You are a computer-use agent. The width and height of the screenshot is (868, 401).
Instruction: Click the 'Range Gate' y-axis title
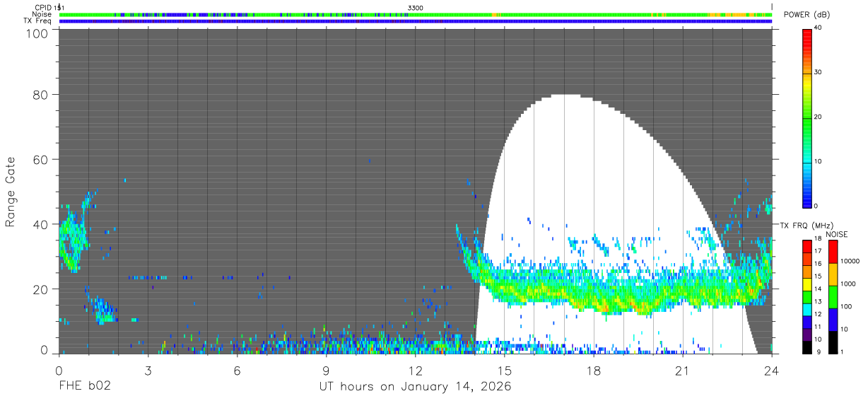(x=11, y=192)
